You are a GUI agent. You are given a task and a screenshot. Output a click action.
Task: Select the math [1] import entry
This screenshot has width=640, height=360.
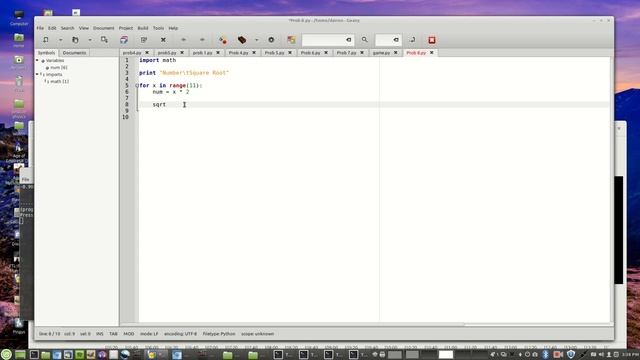click(x=59, y=81)
